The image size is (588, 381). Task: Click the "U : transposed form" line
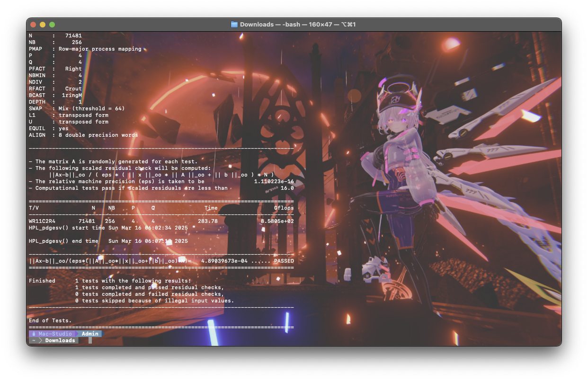click(69, 122)
